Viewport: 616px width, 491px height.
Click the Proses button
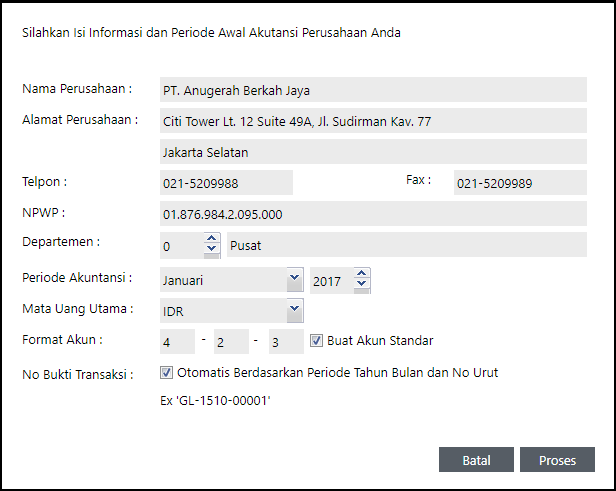coord(557,460)
